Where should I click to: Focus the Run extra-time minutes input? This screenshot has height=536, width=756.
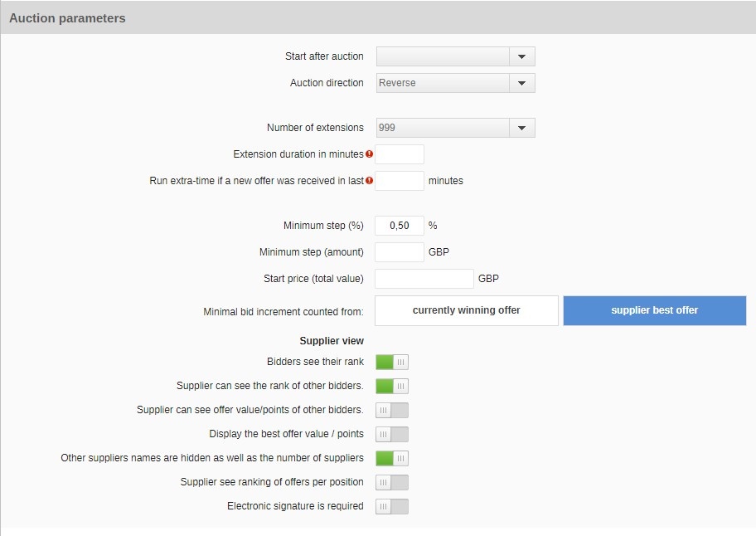tap(400, 181)
